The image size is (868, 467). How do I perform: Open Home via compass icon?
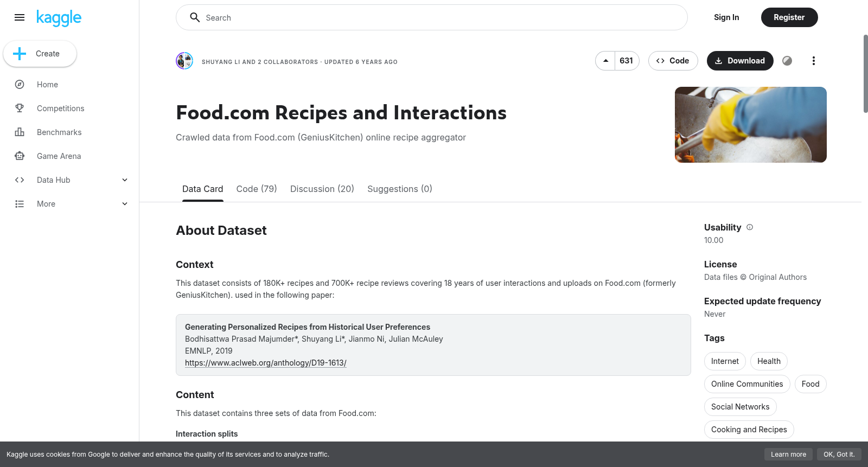(20, 85)
